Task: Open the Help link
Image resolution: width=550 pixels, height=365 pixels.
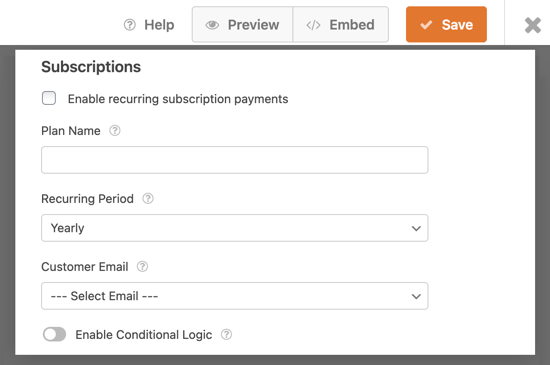Action: click(x=149, y=25)
